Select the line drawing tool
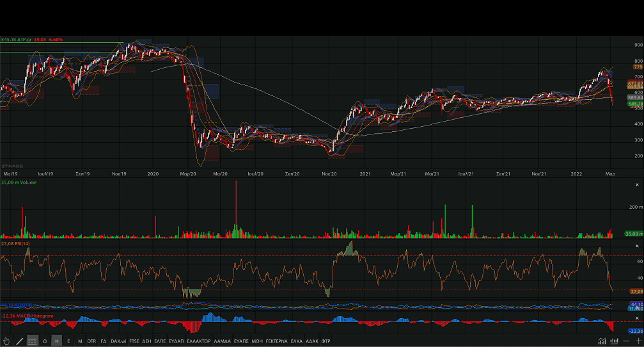 pos(19,341)
